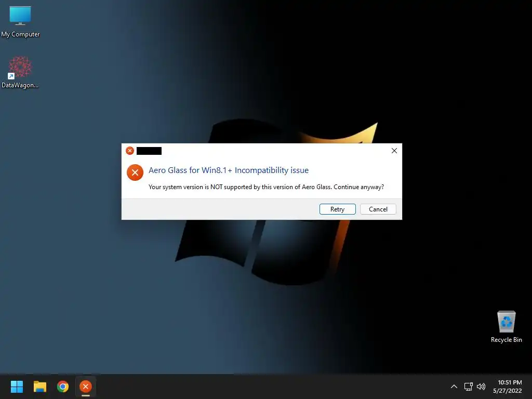Click the 'Your system version is NOT supported' message
This screenshot has width=532, height=399.
click(267, 187)
